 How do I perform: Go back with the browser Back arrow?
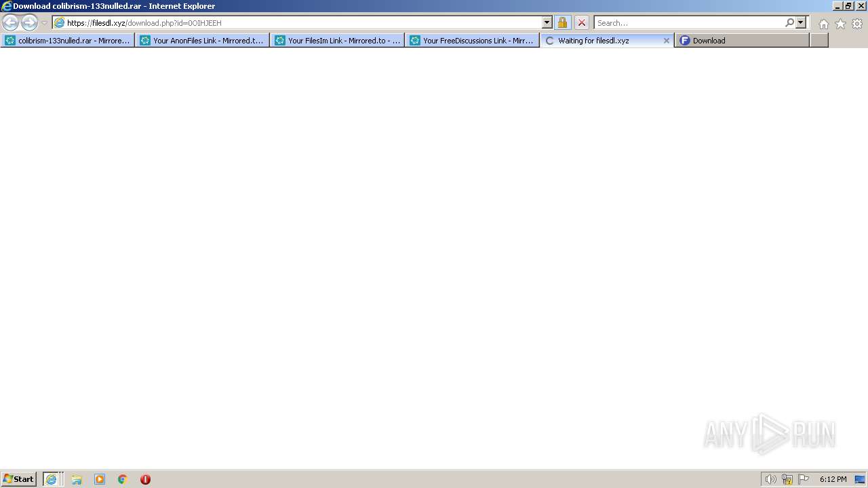(10, 22)
